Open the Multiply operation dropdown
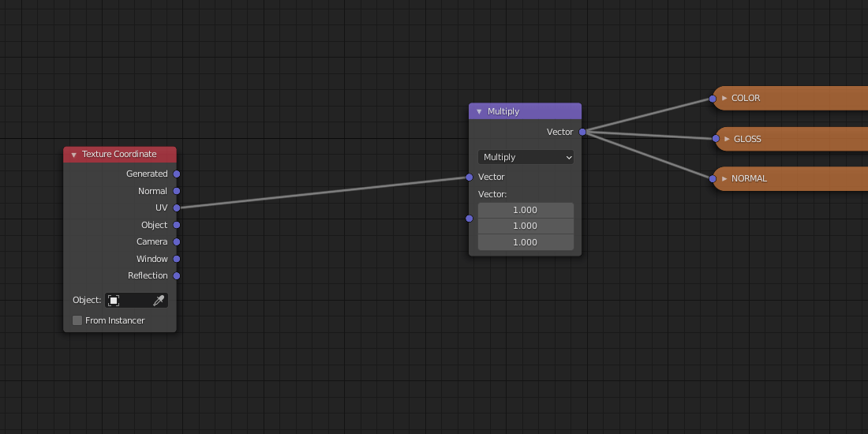Screen dimensions: 868x434 (x=526, y=157)
